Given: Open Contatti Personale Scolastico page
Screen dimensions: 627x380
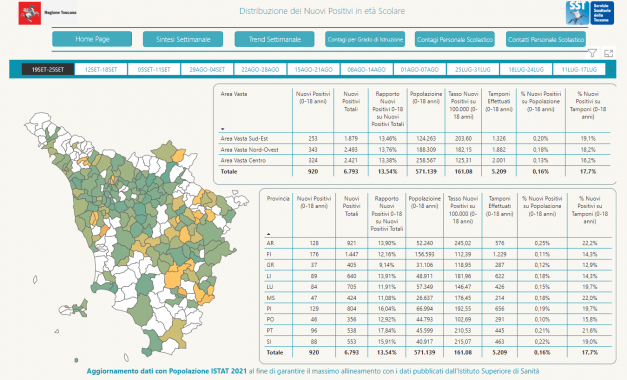Looking at the screenshot, I should [546, 39].
